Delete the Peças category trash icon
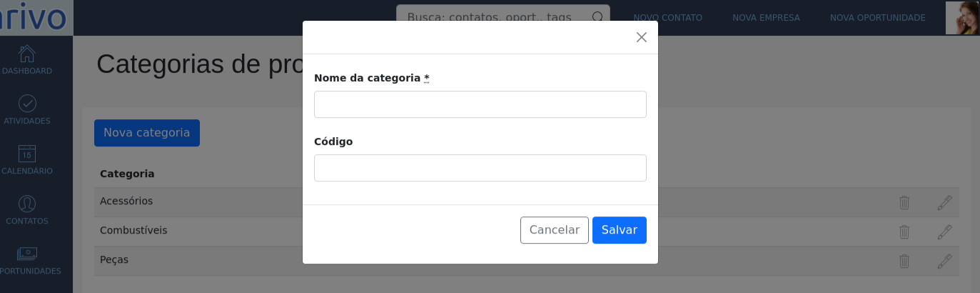 (904, 261)
